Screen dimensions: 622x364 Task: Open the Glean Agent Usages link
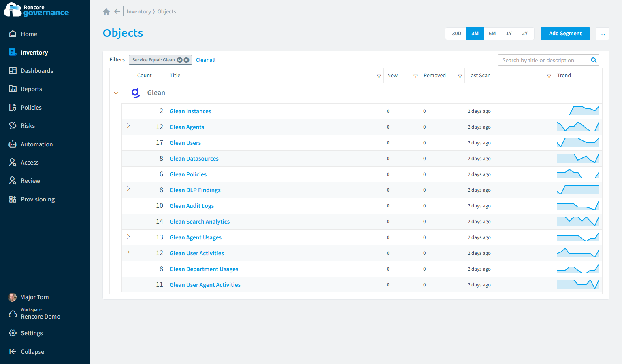(196, 237)
